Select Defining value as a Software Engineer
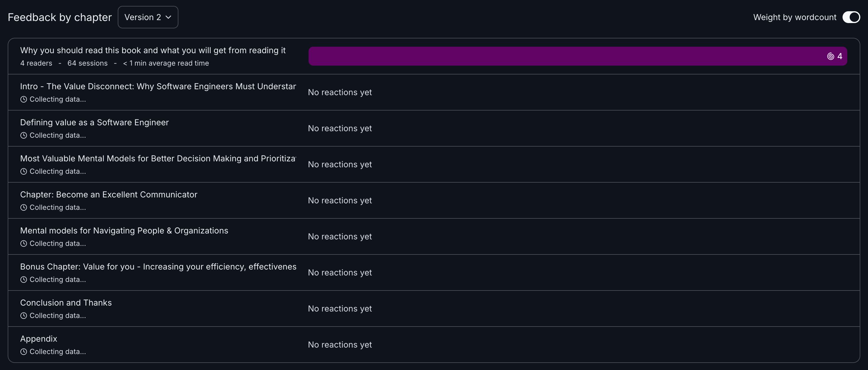The width and height of the screenshot is (868, 370). pyautogui.click(x=94, y=123)
